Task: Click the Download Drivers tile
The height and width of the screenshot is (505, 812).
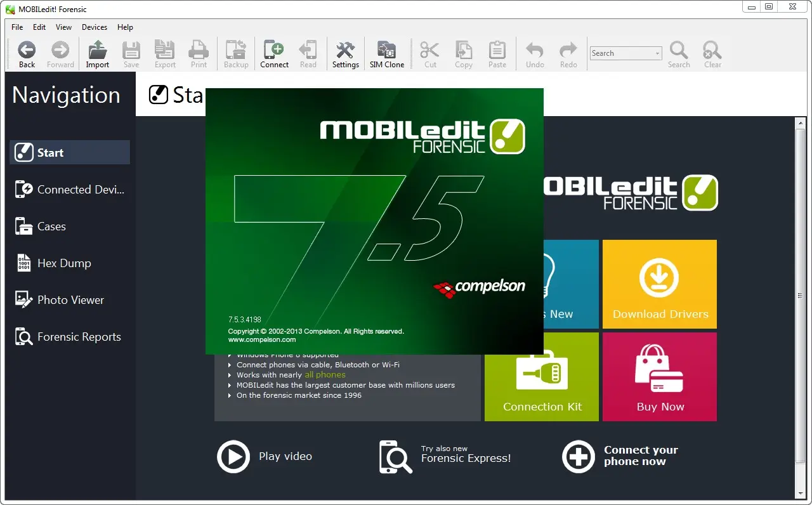Action: click(660, 284)
